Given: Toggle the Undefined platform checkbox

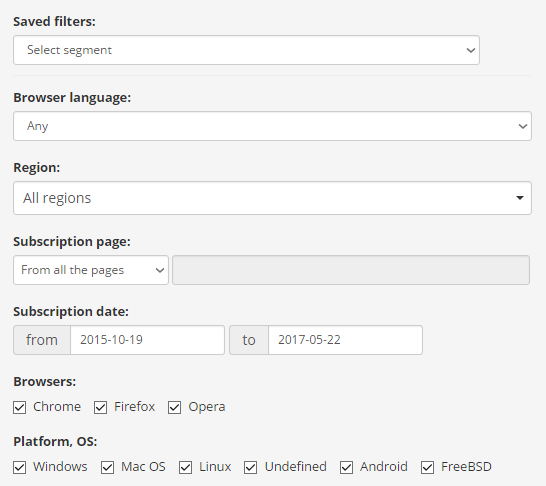Looking at the screenshot, I should 250,467.
